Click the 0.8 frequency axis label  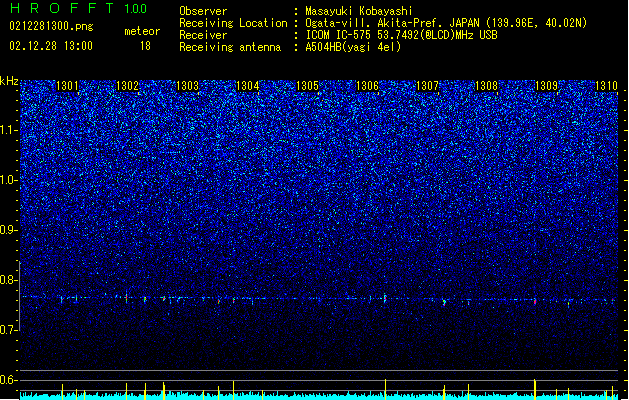point(9,280)
